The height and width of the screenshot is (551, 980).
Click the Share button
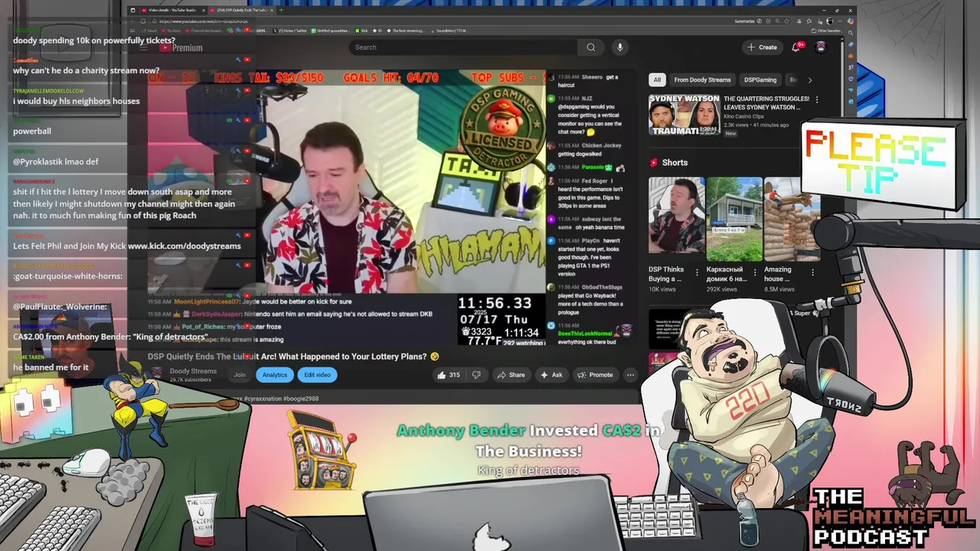pos(511,375)
